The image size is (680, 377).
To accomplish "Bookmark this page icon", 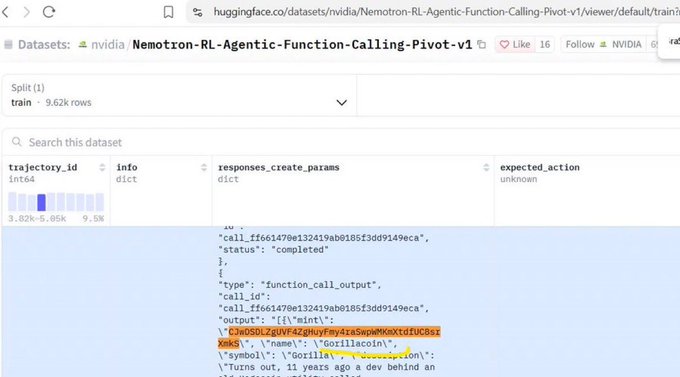I will [x=168, y=12].
